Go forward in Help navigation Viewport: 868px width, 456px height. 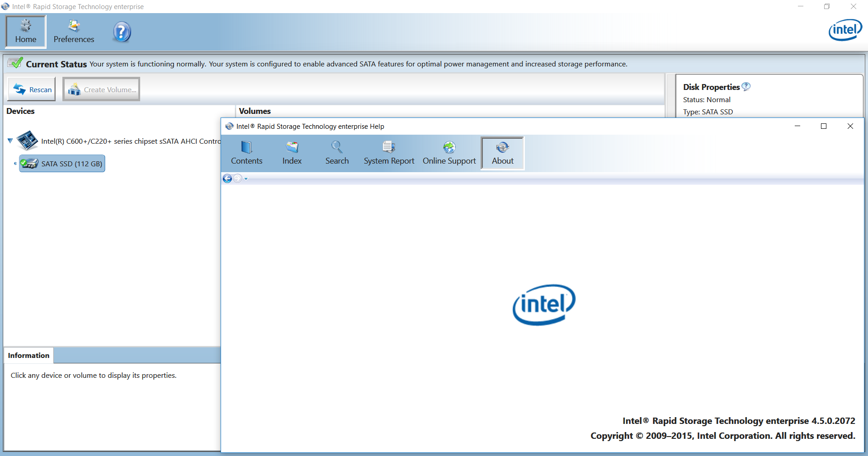[x=237, y=179]
